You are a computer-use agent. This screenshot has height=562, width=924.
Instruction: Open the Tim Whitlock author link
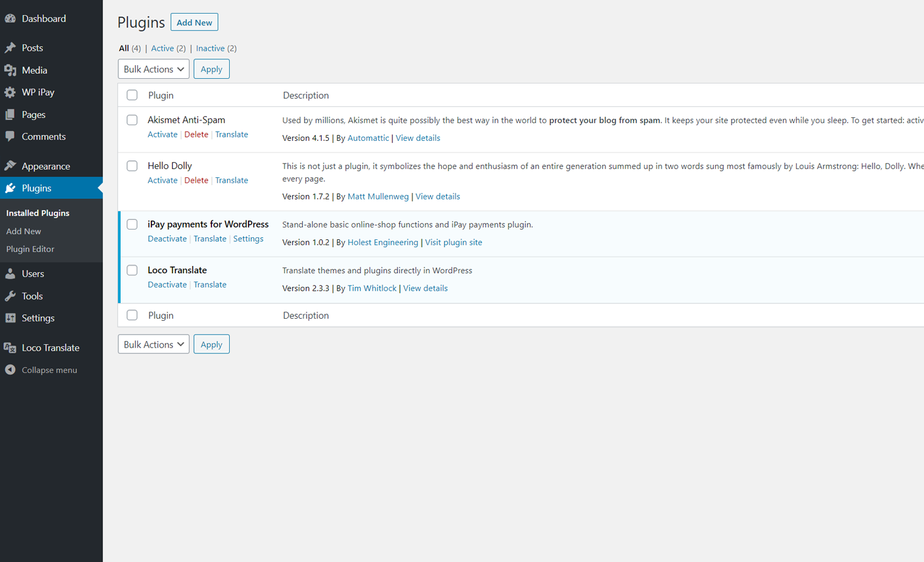pyautogui.click(x=372, y=288)
